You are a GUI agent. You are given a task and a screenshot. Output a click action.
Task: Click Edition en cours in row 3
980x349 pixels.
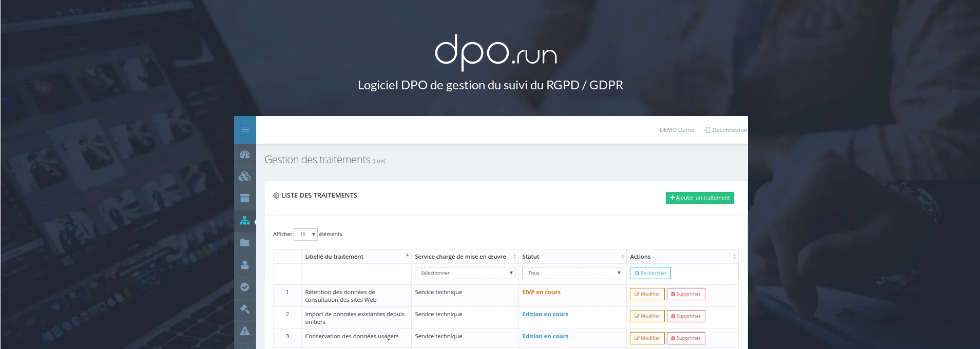pos(545,336)
